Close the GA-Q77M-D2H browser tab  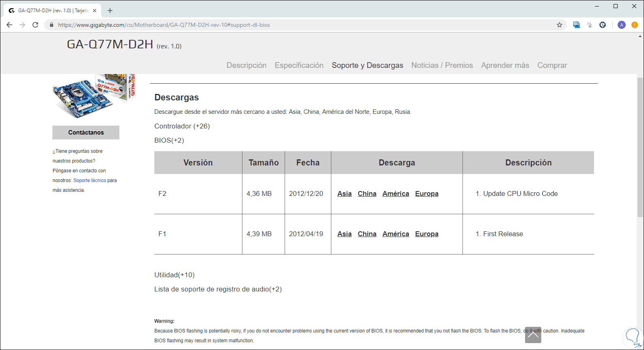tap(95, 11)
